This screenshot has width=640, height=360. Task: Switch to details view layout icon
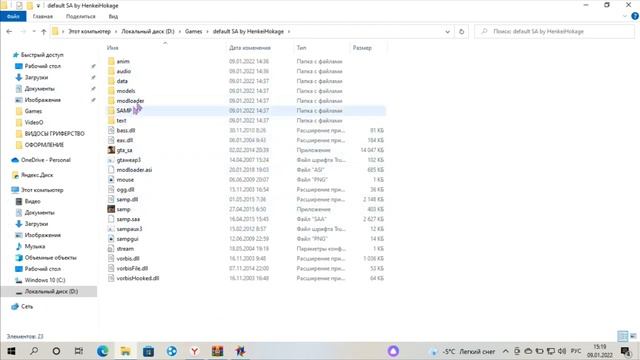[x=622, y=336]
